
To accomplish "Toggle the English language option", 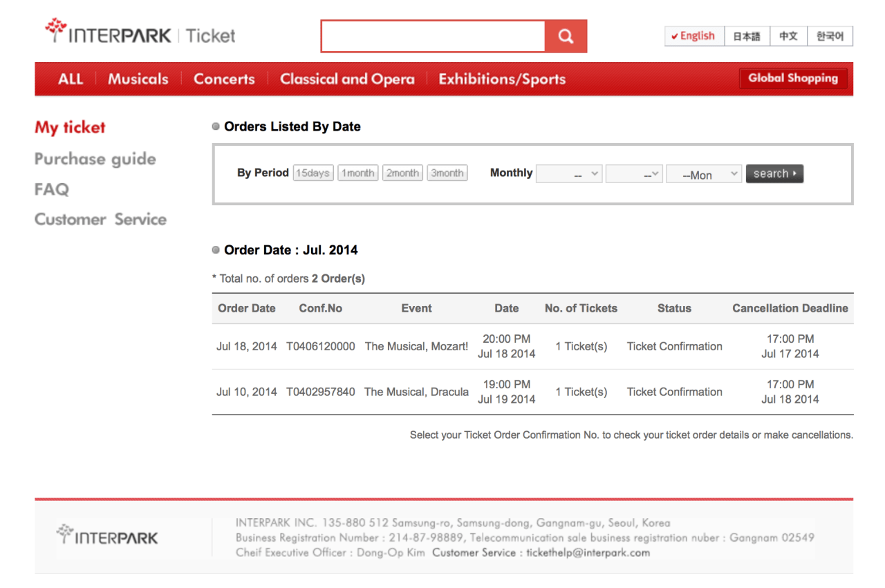I will pyautogui.click(x=693, y=35).
